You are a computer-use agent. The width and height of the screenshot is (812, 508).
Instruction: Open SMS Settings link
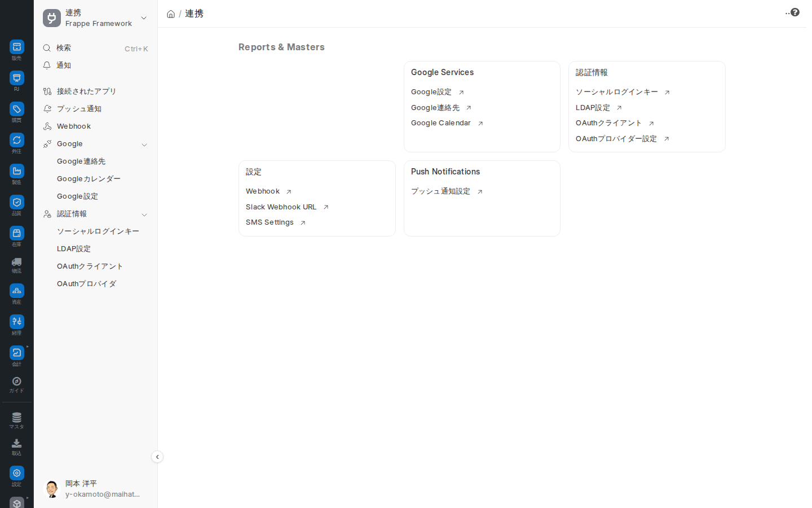click(270, 222)
